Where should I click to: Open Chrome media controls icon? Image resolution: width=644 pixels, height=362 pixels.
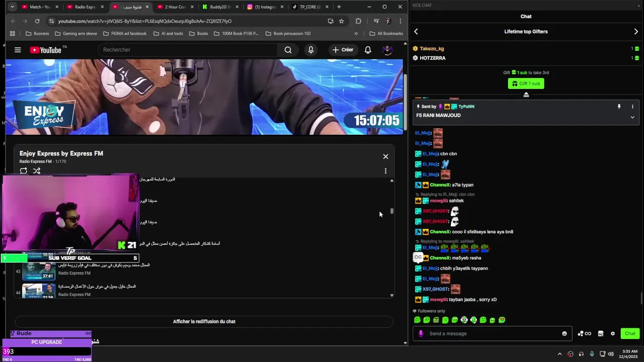pos(376,21)
